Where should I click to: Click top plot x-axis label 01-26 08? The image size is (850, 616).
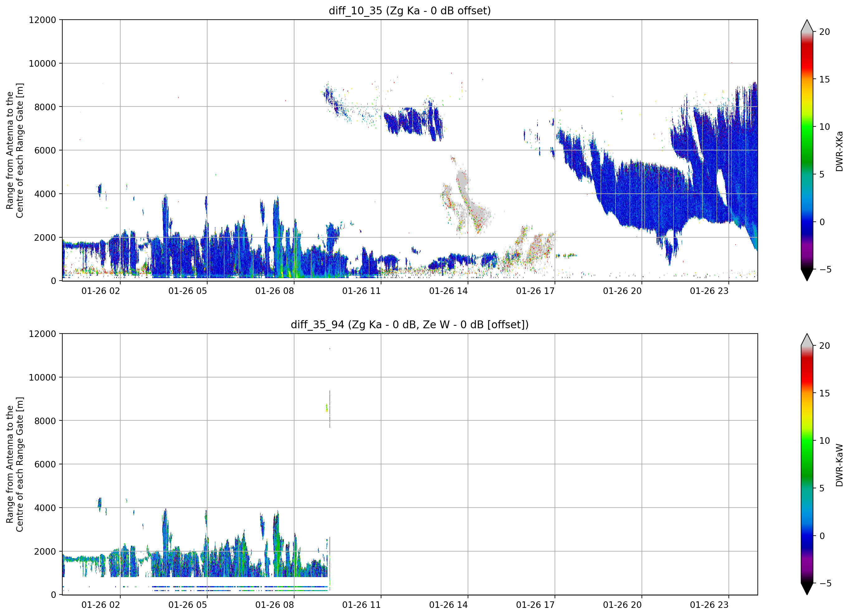pos(275,291)
